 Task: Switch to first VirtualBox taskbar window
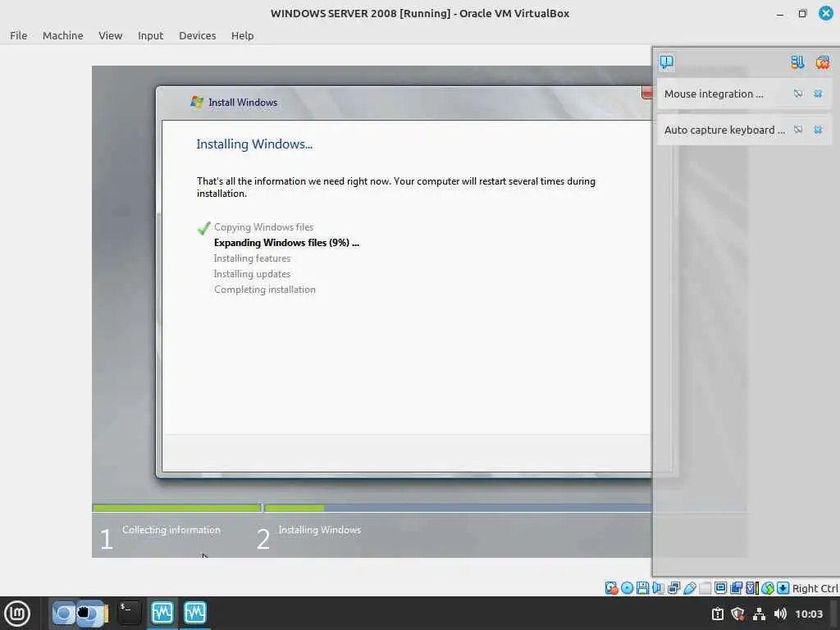click(162, 614)
